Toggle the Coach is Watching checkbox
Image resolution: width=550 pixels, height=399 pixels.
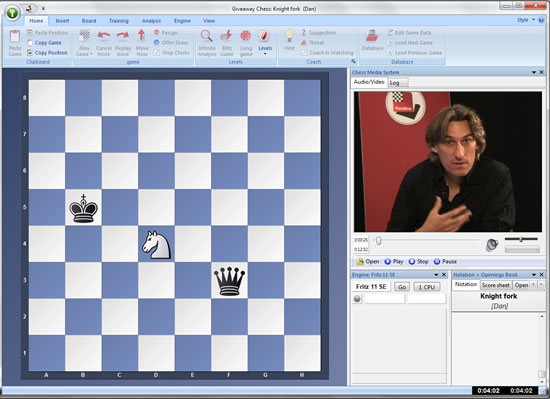pos(304,53)
